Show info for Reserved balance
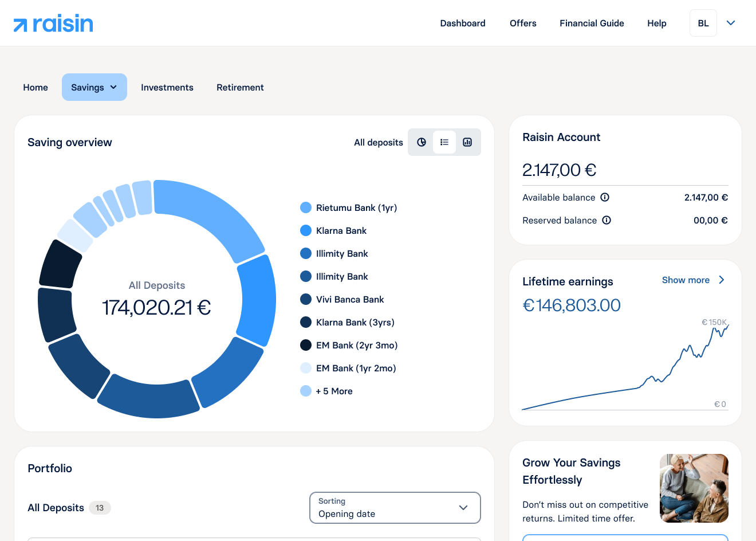Screen dimensions: 756x541 (x=607, y=220)
